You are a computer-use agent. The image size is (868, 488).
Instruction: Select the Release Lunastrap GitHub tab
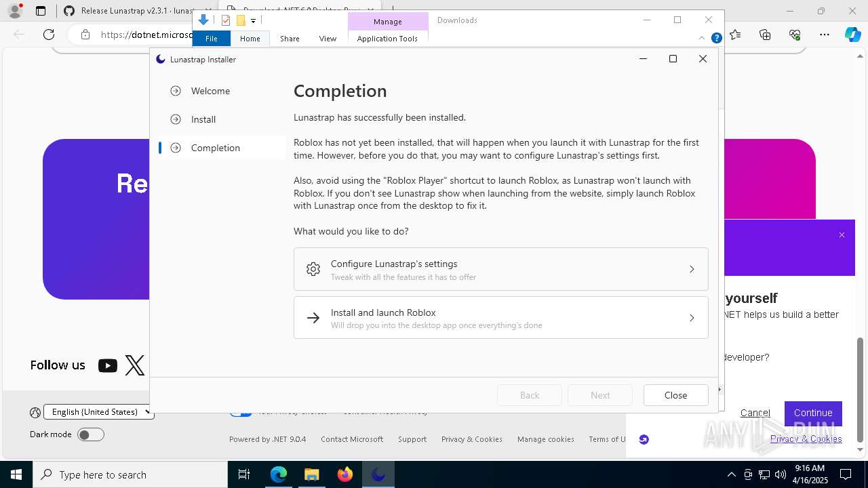(x=129, y=11)
